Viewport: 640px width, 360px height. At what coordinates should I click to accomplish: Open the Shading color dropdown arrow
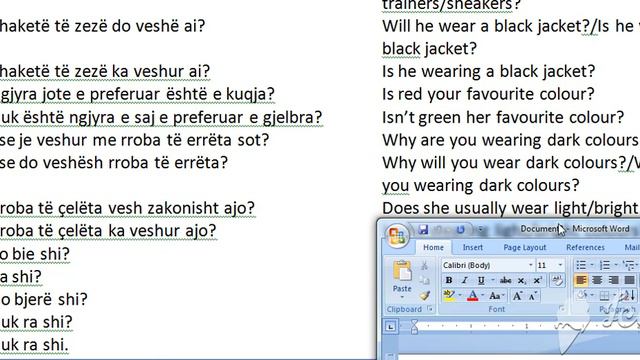click(592, 296)
